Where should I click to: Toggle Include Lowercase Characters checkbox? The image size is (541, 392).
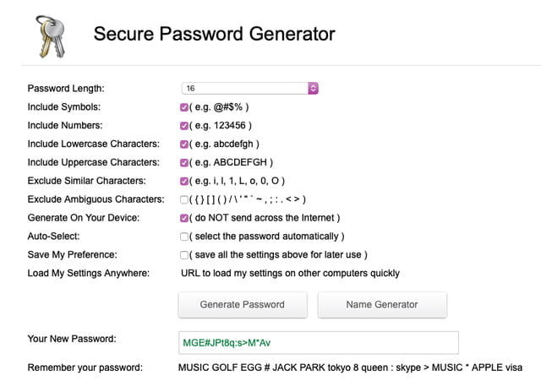pos(184,144)
